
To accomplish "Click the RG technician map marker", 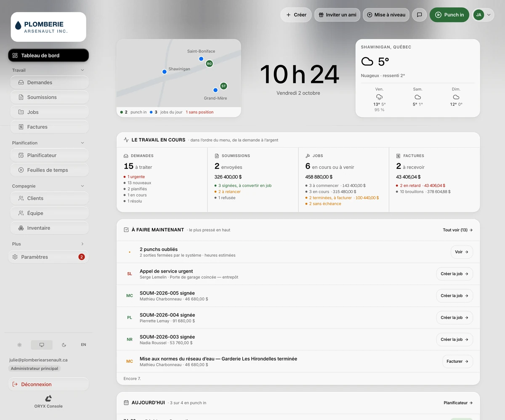I will (x=209, y=64).
